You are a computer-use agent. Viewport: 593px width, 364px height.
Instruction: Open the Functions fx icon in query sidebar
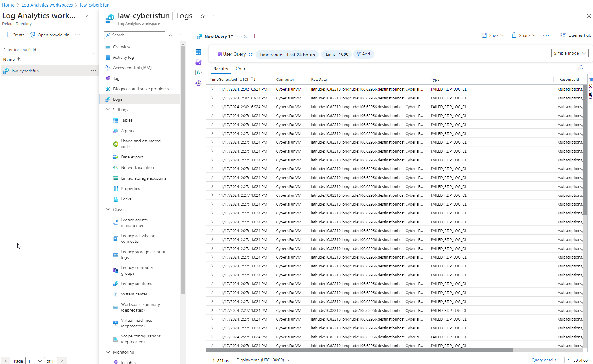tap(198, 73)
